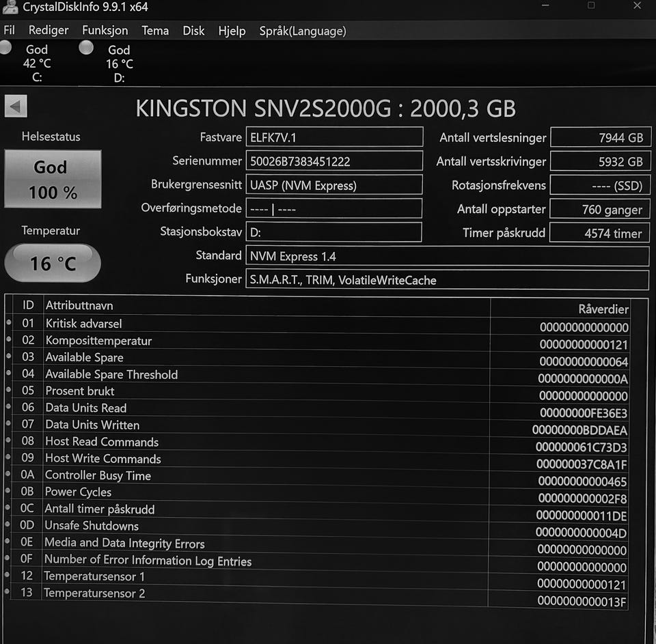Click the Timer påskrudd value 4574 timer
Image resolution: width=656 pixels, height=644 pixels.
point(599,233)
